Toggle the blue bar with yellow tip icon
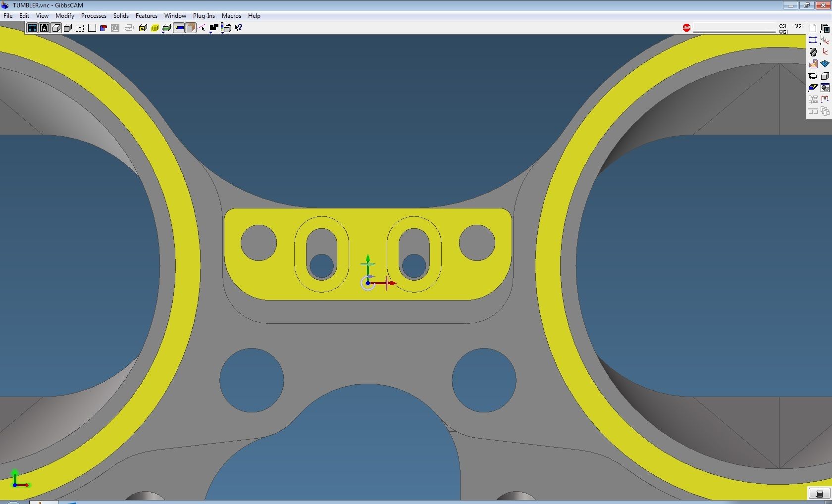832x504 pixels. (179, 28)
